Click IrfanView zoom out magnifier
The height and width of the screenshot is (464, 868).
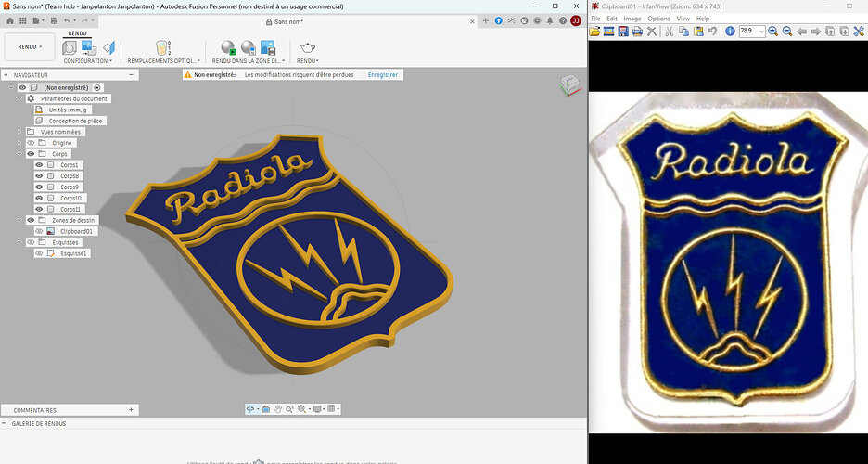786,32
